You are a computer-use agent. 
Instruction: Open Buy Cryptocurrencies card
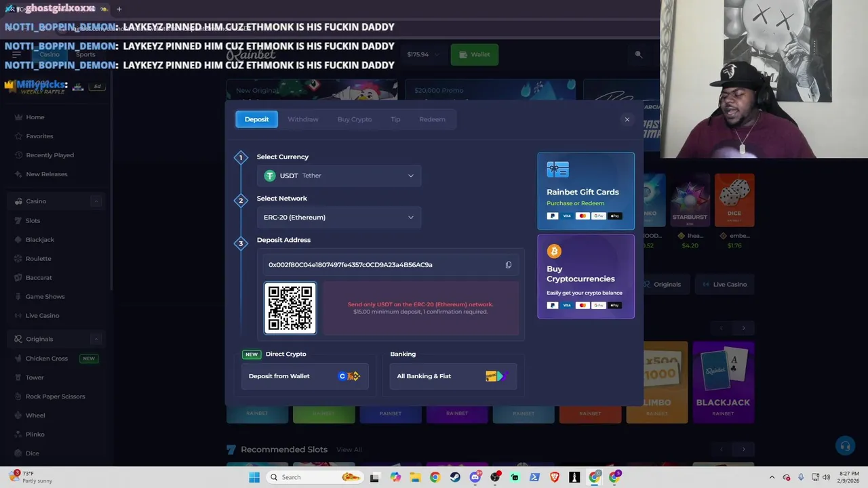click(x=586, y=277)
